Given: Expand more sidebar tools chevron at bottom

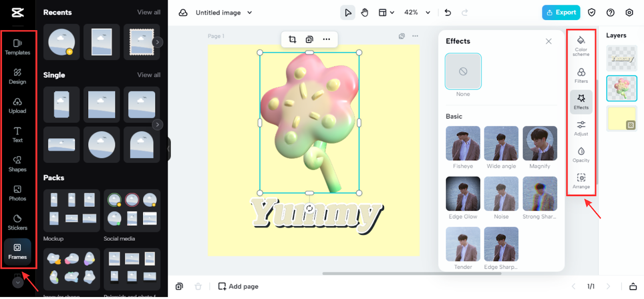Looking at the screenshot, I should pos(18,283).
